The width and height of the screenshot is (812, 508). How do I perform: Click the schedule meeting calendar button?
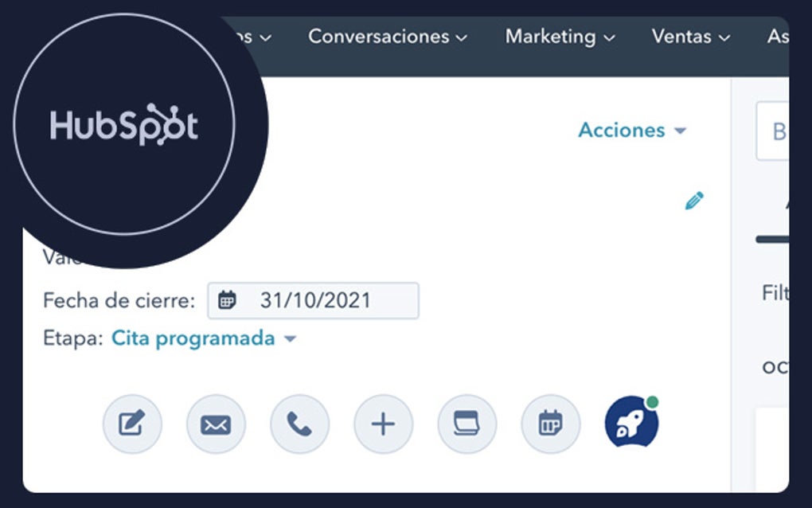coord(550,424)
